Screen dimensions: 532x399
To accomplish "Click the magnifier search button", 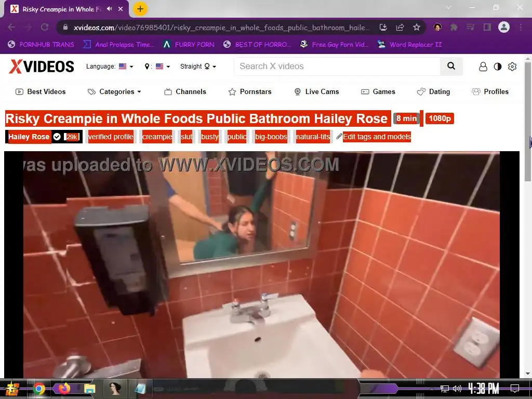I will point(451,66).
